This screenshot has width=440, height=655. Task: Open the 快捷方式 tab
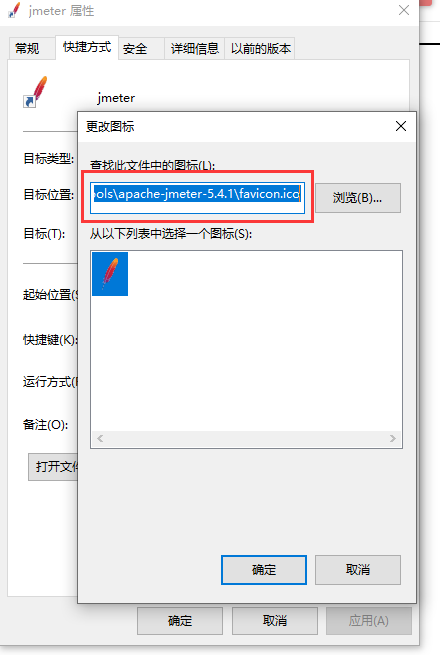87,47
